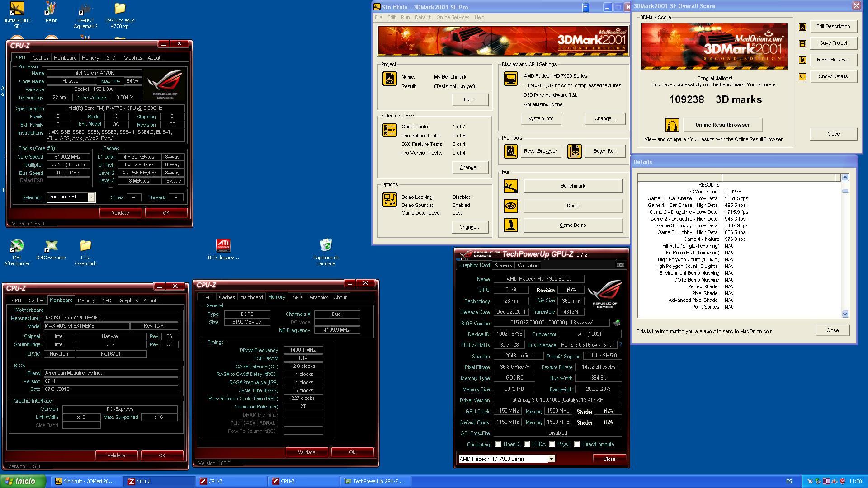Click the Edit Description icon in score window

point(802,27)
